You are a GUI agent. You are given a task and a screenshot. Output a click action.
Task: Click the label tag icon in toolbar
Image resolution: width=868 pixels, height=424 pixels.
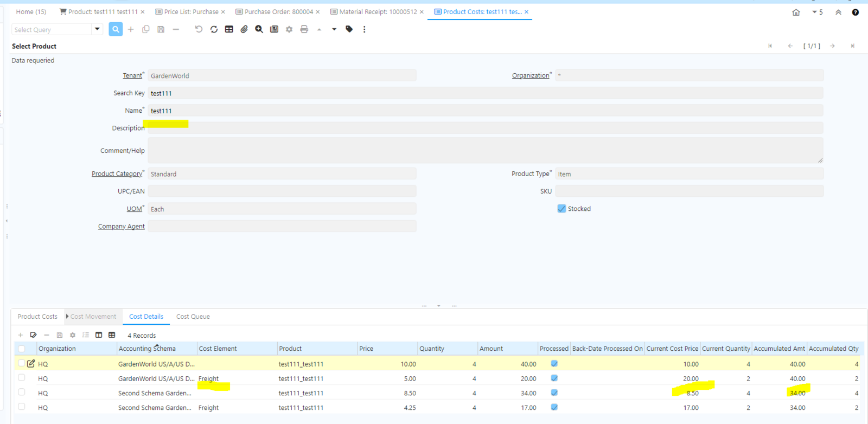[349, 29]
